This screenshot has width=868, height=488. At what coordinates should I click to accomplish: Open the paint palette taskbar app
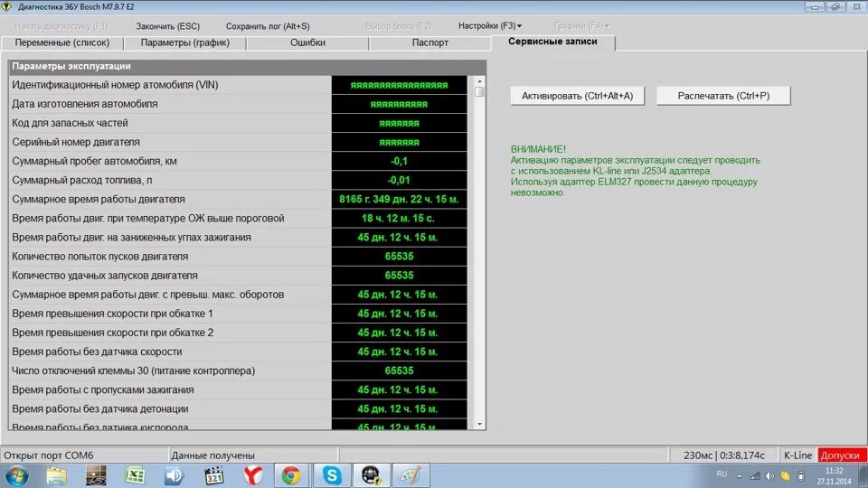click(x=410, y=476)
